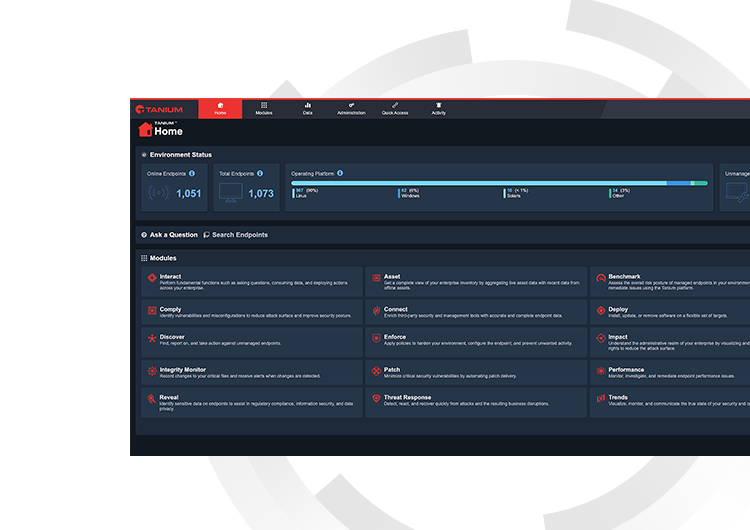Viewport: 750px width, 530px height.
Task: Click the Connect module icon
Action: click(x=376, y=310)
